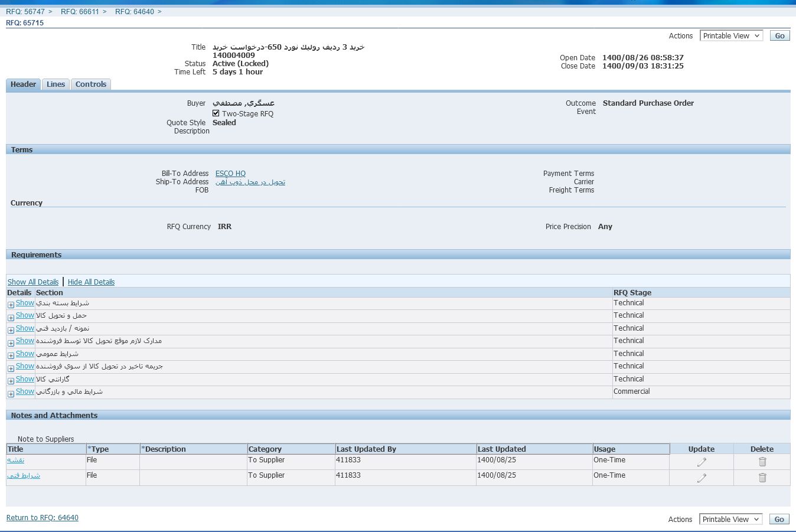Click the Open Date value 1400/08/26 08:58:37

coord(643,58)
